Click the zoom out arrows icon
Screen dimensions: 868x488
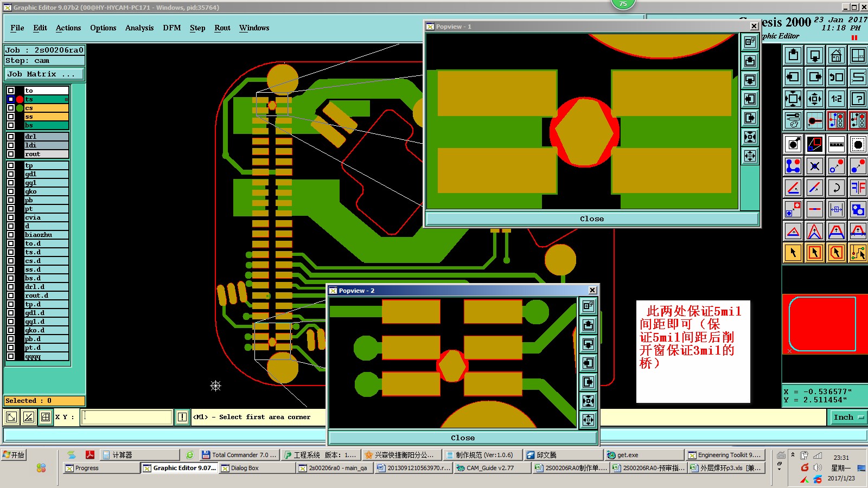click(x=815, y=99)
